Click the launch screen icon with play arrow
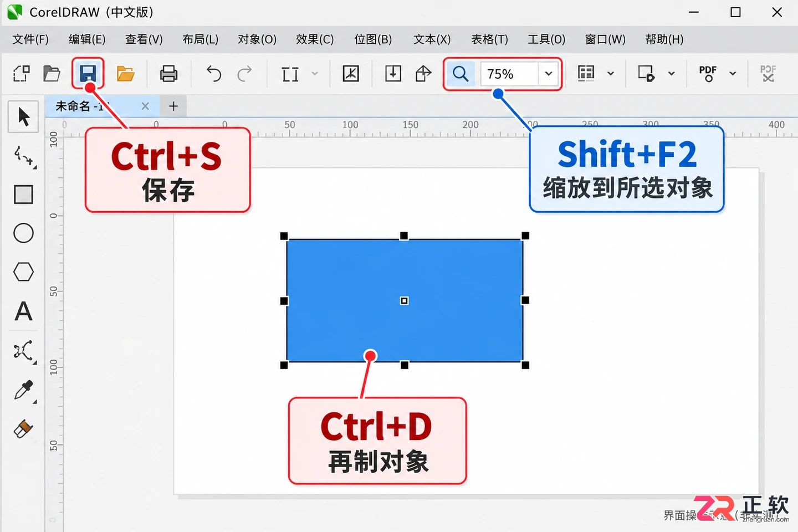798x532 pixels. click(646, 73)
